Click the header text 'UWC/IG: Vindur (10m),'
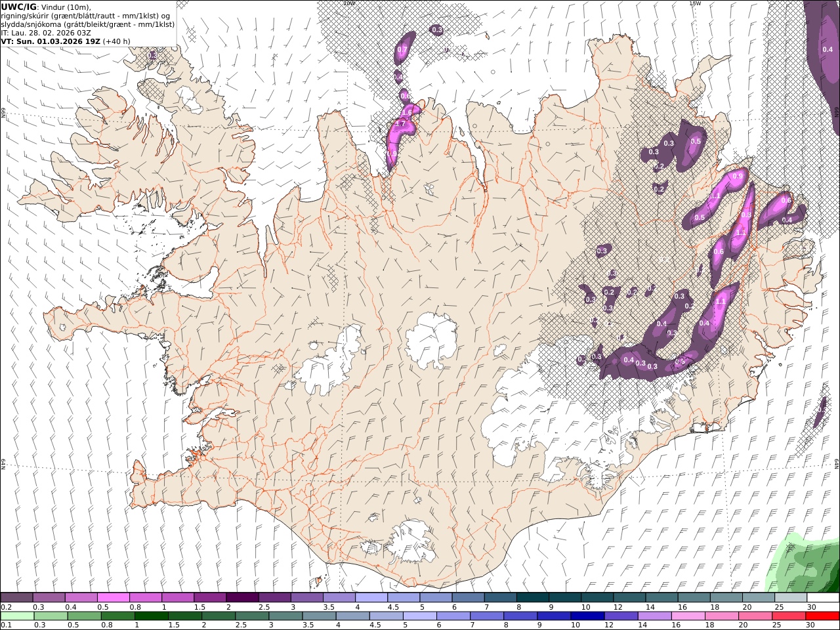This screenshot has width=840, height=630. coord(46,7)
